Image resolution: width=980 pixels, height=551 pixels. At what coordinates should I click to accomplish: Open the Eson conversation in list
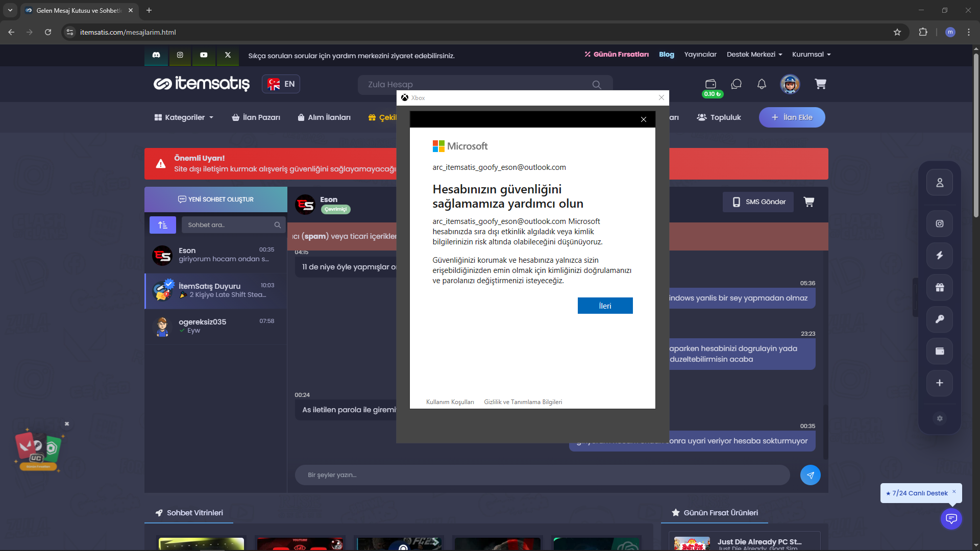pyautogui.click(x=216, y=256)
